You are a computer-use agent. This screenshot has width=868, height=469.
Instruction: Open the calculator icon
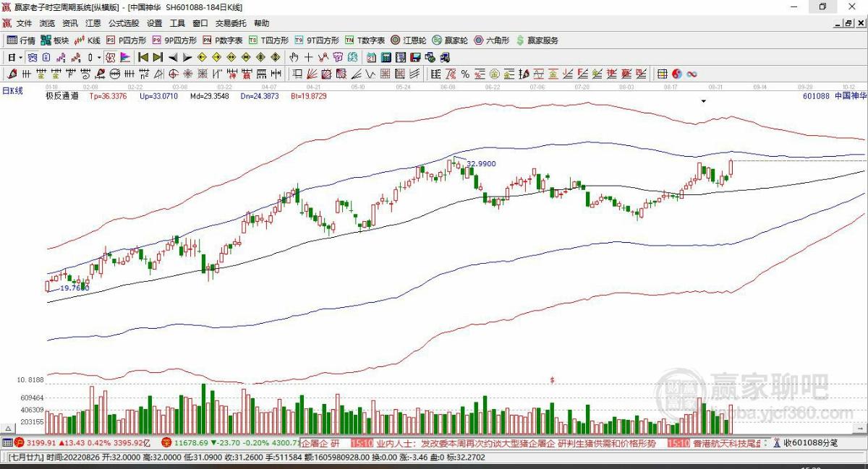[x=386, y=57]
